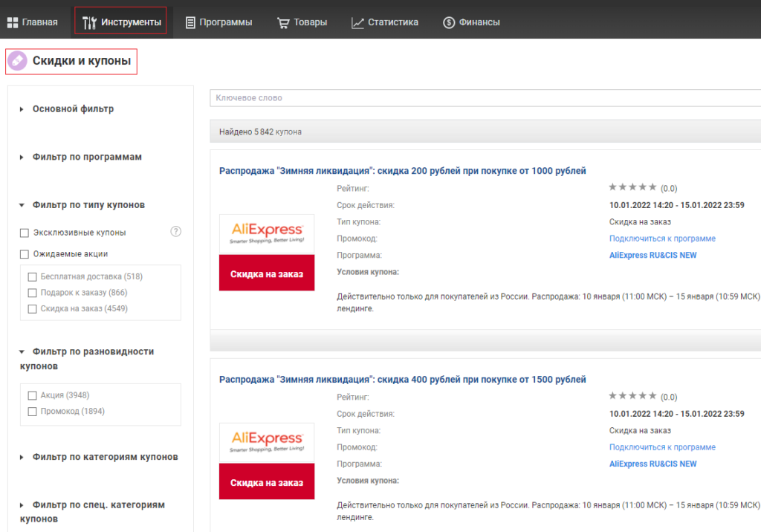Open the 200 рублей coupon title link
This screenshot has width=761, height=532.
pyautogui.click(x=402, y=171)
